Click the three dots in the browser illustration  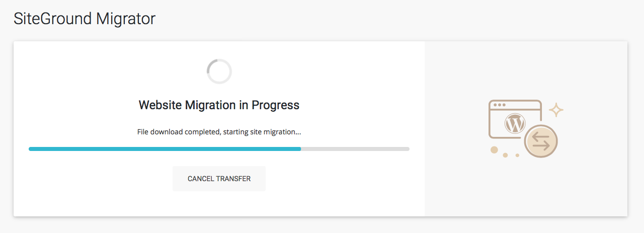point(500,105)
